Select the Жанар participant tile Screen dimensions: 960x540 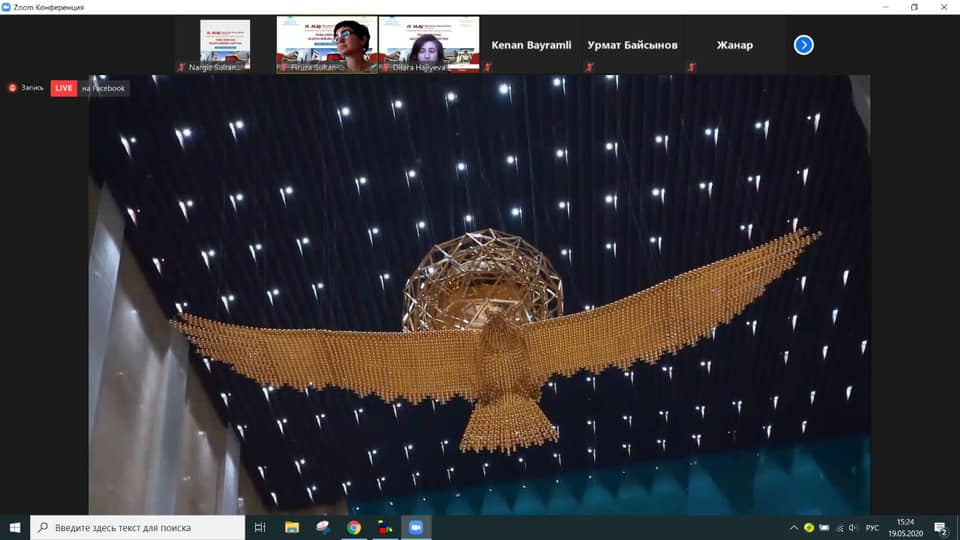point(734,45)
